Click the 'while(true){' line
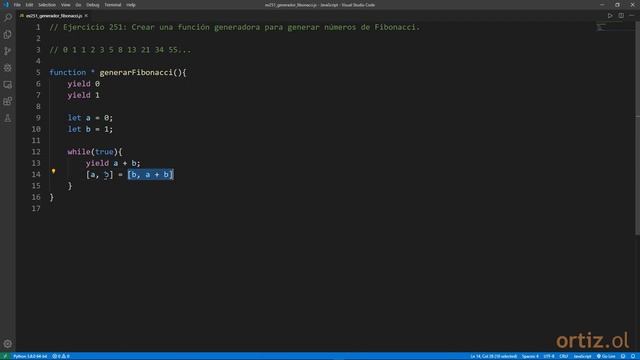This screenshot has height=360, width=640. click(x=95, y=152)
